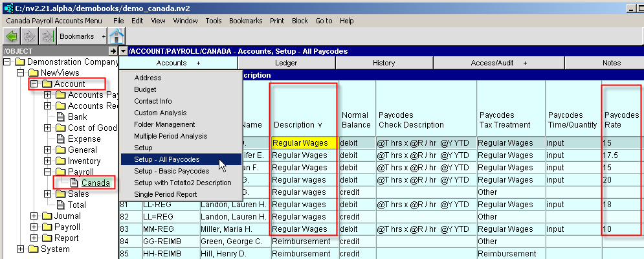Click the arrow icon beside /OBJECT header
Screen dimensions: 644x259
pyautogui.click(x=112, y=51)
